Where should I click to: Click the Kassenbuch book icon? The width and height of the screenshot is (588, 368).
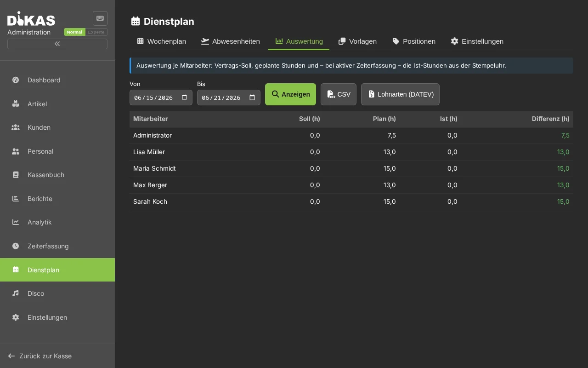tap(16, 175)
